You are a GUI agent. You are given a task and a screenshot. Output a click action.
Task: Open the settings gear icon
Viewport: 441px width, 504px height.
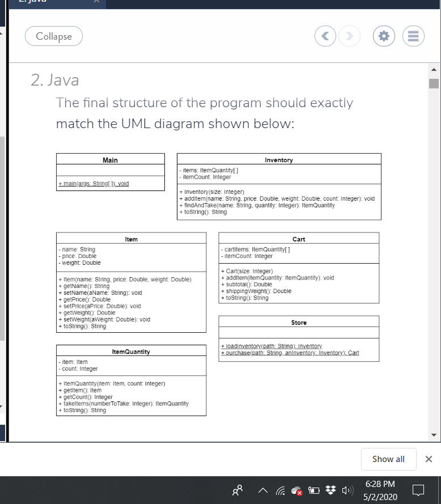click(x=384, y=36)
